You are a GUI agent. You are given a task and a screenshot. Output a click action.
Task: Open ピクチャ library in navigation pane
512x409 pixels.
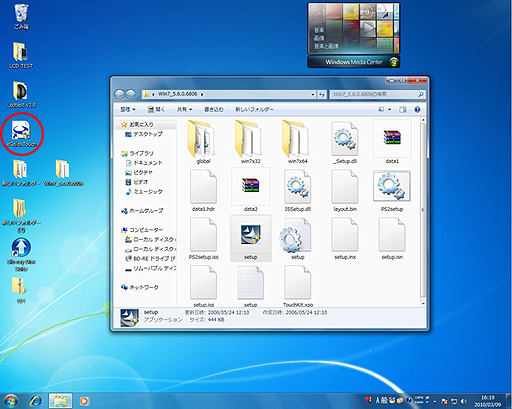139,172
